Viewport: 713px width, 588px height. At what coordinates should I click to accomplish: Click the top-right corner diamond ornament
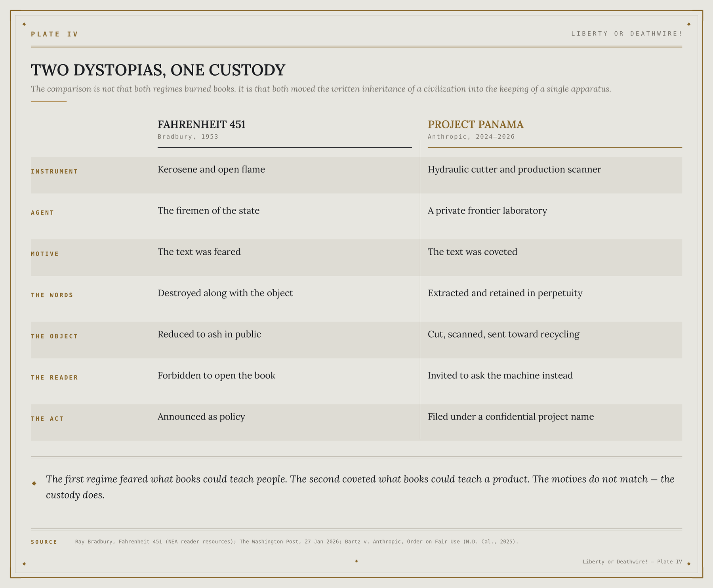(x=689, y=24)
